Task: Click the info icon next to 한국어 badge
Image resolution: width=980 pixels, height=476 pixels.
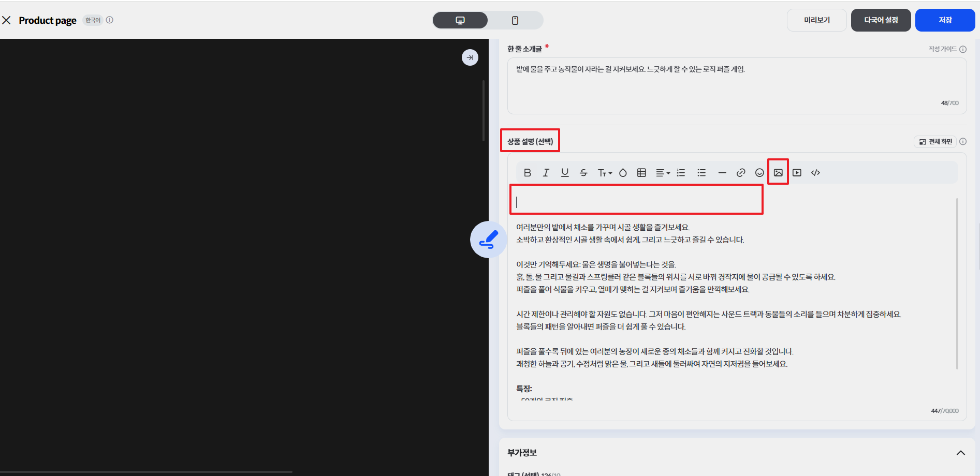Action: point(110,20)
